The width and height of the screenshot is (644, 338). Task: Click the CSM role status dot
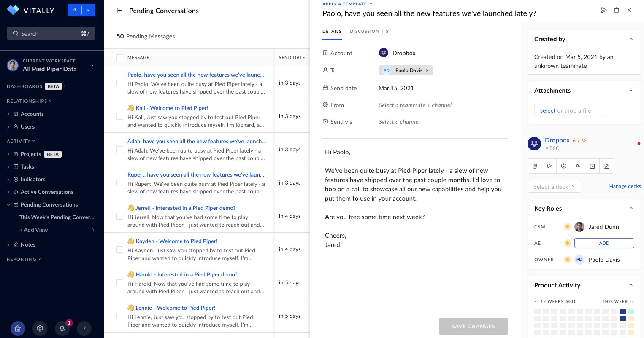(568, 227)
